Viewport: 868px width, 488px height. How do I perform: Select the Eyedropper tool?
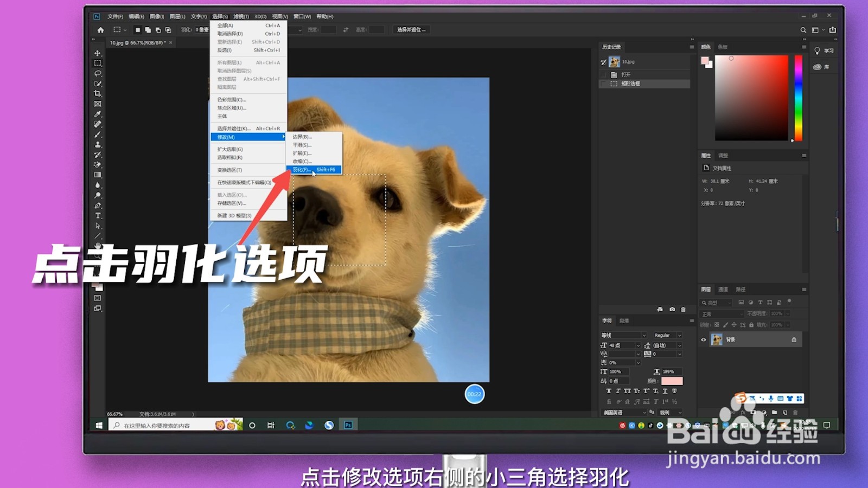98,114
